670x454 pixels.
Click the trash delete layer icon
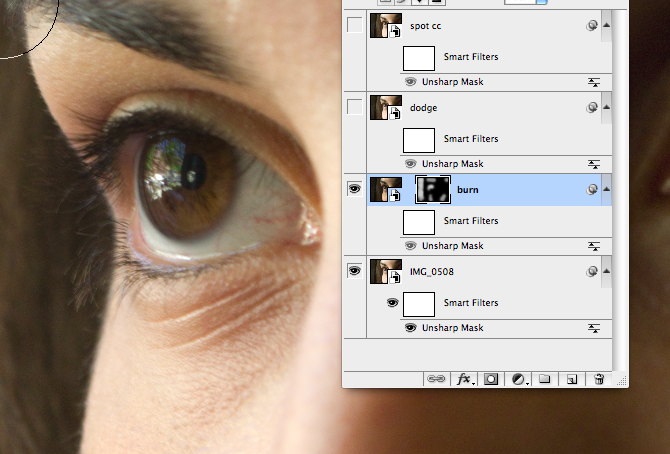(x=599, y=379)
